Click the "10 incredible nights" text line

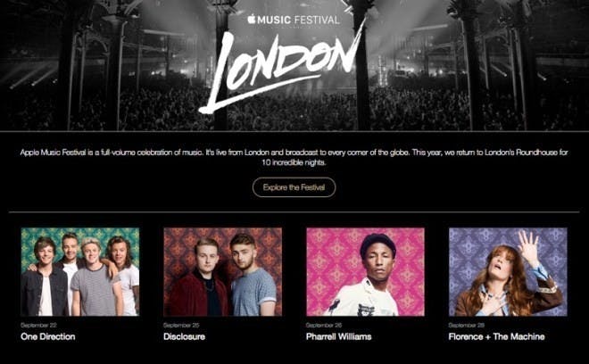point(294,162)
